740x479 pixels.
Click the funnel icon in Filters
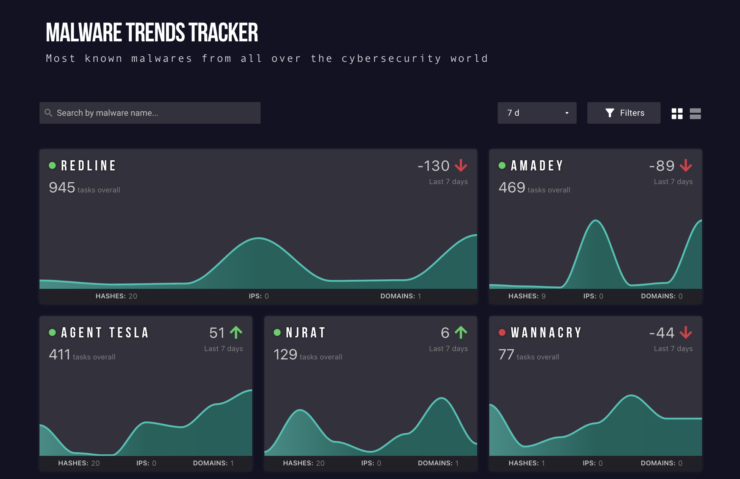point(610,113)
